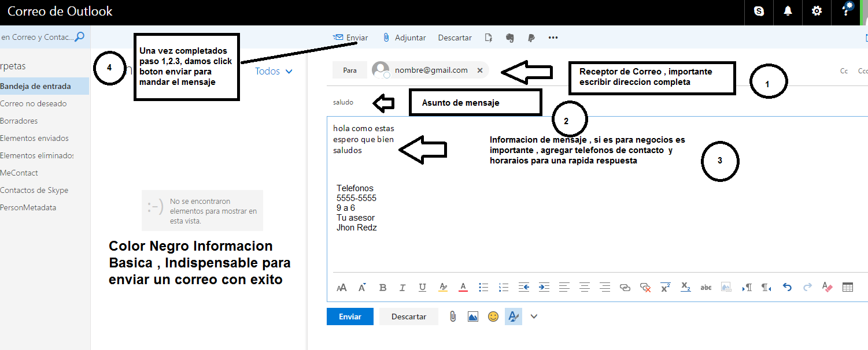Toggle underline formatting

point(422,287)
